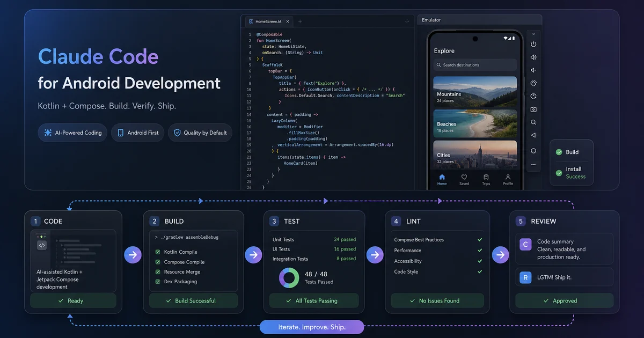
Task: Tap the Trips icon in the phone nav
Action: (x=486, y=177)
